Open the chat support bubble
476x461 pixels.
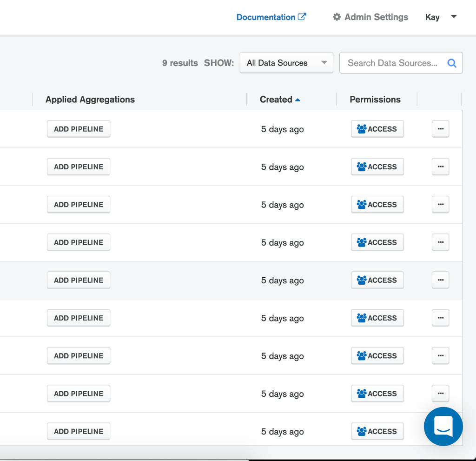[x=443, y=426]
